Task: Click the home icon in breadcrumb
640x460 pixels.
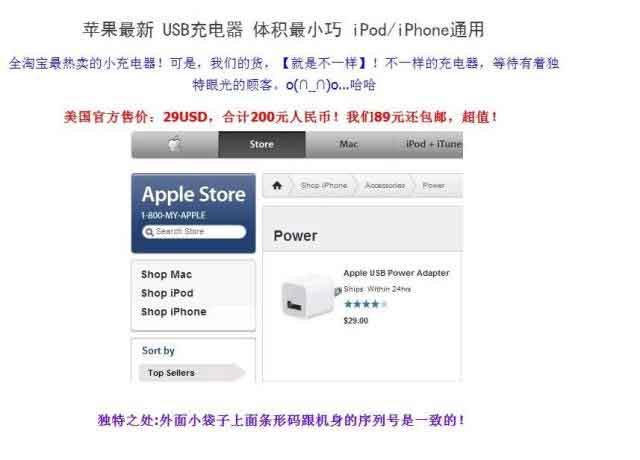Action: pos(277,186)
